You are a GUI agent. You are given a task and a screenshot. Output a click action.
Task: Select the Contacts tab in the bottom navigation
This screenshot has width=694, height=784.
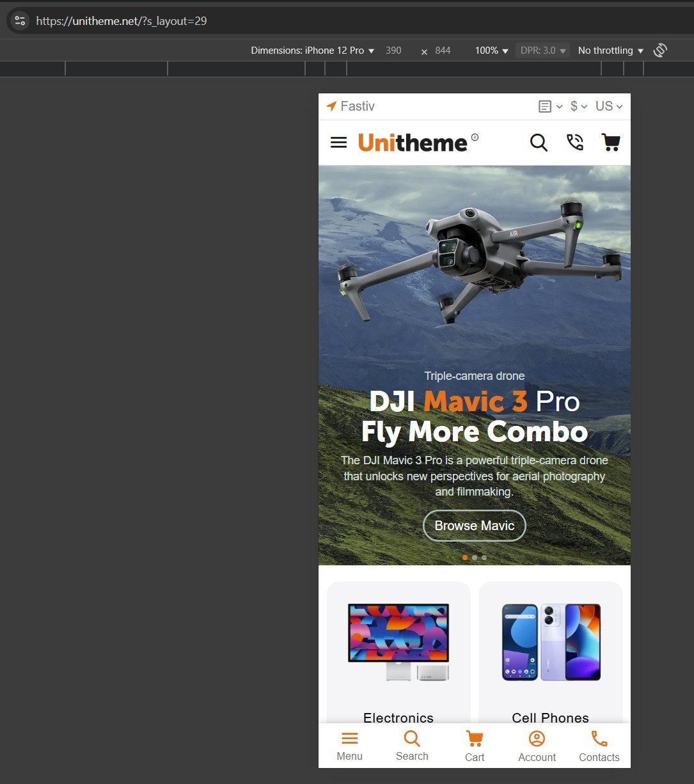pyautogui.click(x=599, y=746)
